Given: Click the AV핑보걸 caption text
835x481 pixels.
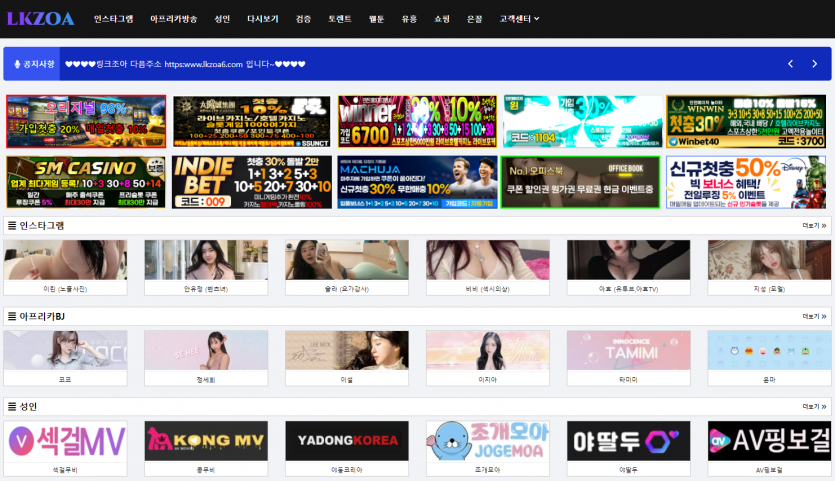Looking at the screenshot, I should (769, 470).
